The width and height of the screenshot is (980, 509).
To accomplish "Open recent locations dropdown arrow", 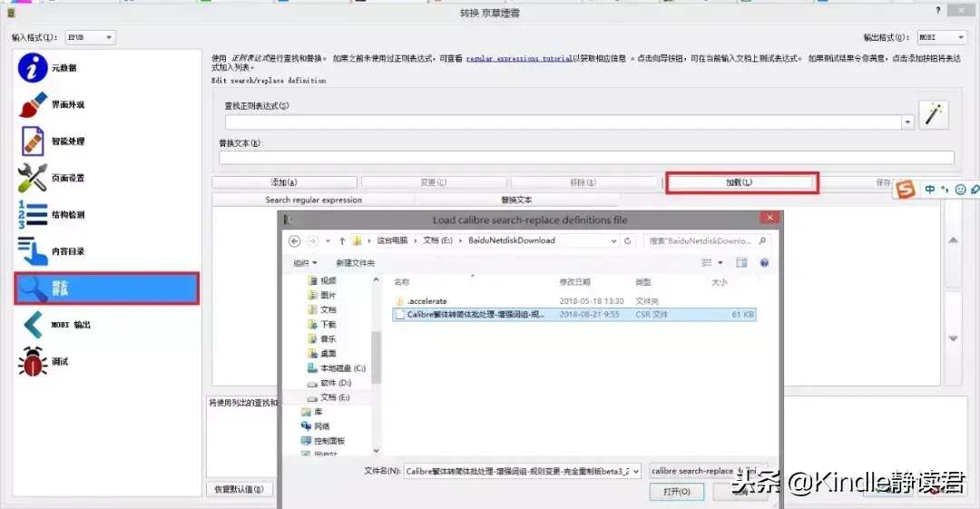I will 328,240.
